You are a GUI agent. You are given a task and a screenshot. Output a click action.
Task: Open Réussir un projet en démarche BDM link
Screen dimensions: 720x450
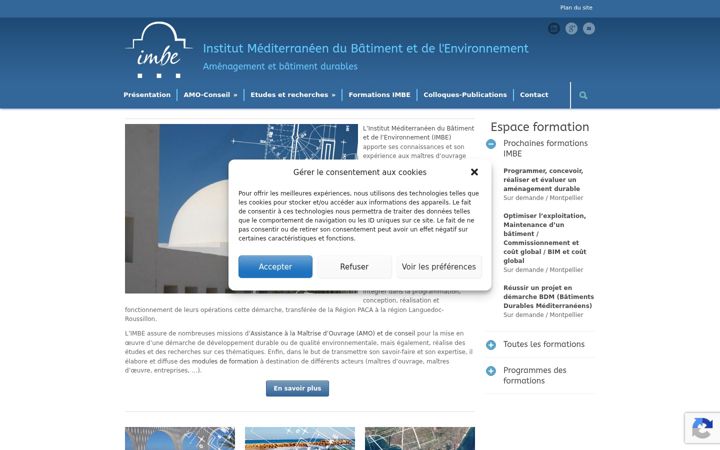click(x=548, y=297)
